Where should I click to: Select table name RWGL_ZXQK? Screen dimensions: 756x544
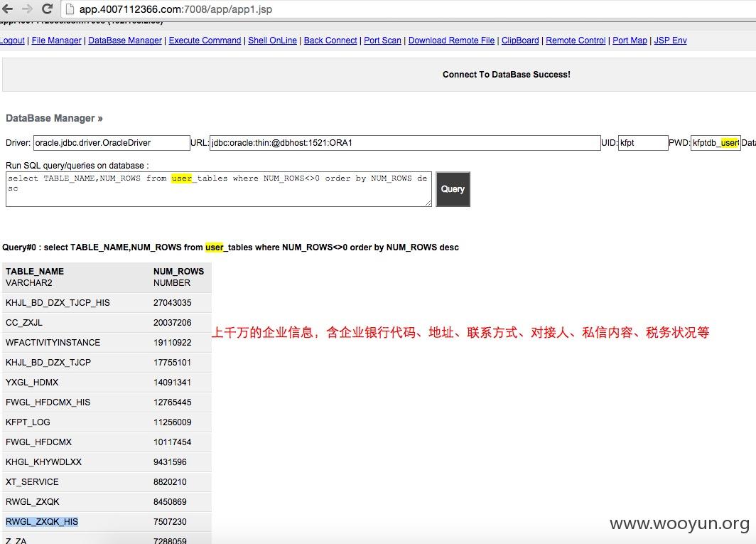click(32, 502)
